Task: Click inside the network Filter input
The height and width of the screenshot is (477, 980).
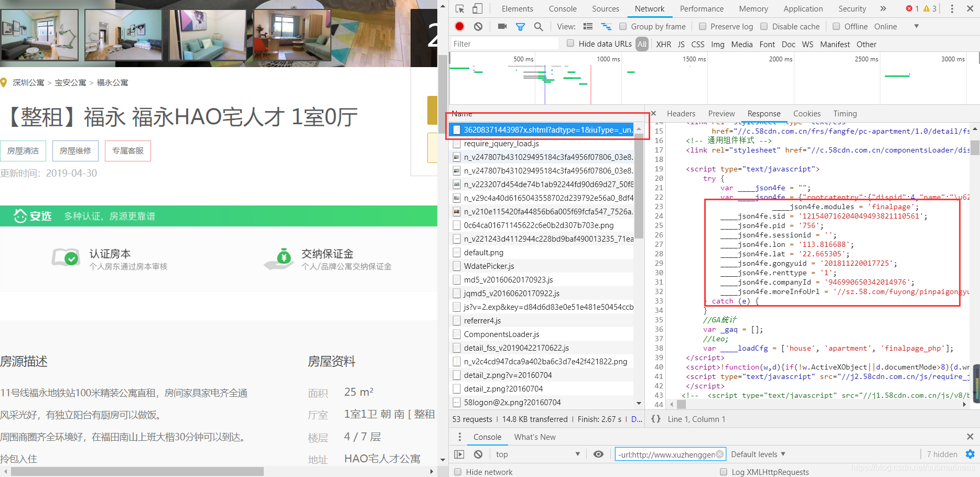Action: [x=504, y=44]
